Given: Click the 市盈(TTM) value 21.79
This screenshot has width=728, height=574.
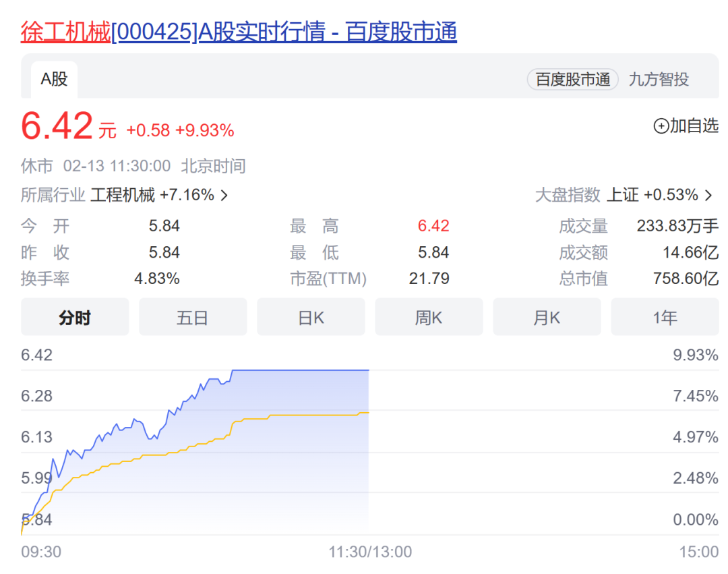Looking at the screenshot, I should pos(429,279).
